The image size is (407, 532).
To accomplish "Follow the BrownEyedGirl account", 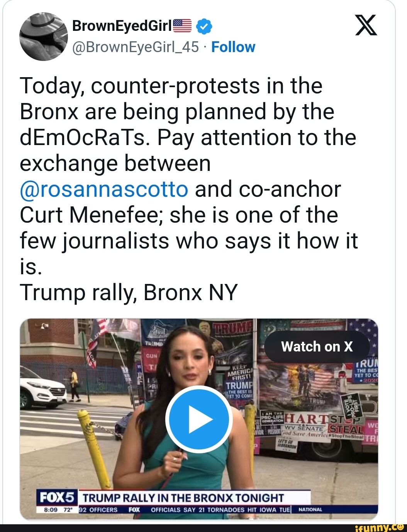I will point(233,47).
